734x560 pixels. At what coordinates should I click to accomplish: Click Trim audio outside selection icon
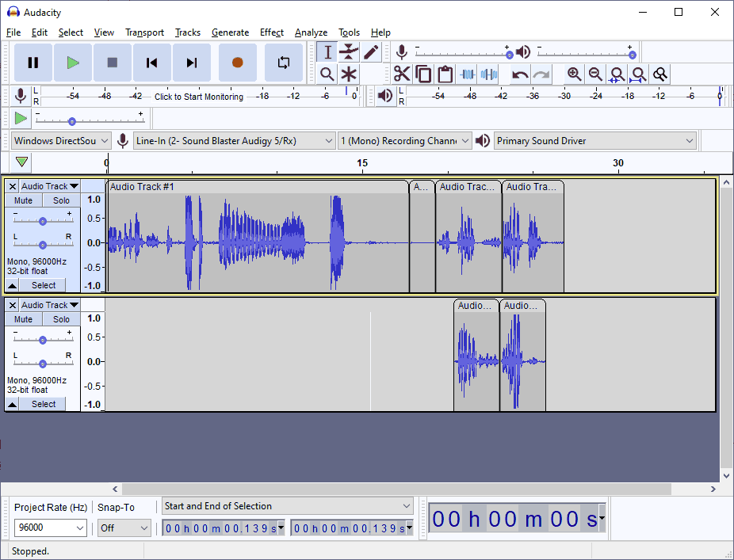467,74
